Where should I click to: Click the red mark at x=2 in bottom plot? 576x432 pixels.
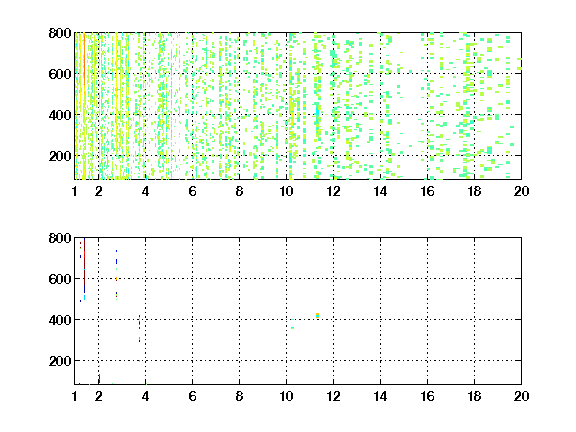coord(99,378)
